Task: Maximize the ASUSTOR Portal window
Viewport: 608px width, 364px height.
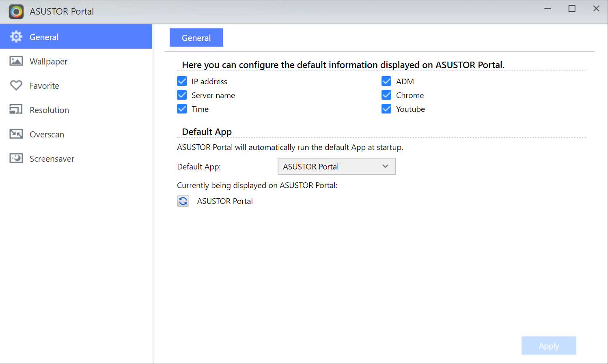Action: click(x=572, y=9)
